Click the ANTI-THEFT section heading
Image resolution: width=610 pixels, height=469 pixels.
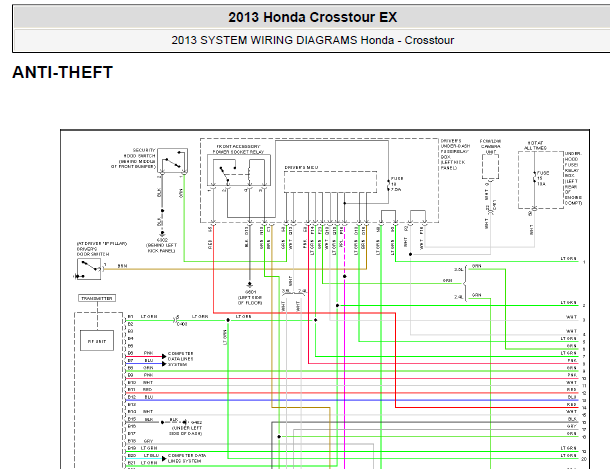[63, 72]
